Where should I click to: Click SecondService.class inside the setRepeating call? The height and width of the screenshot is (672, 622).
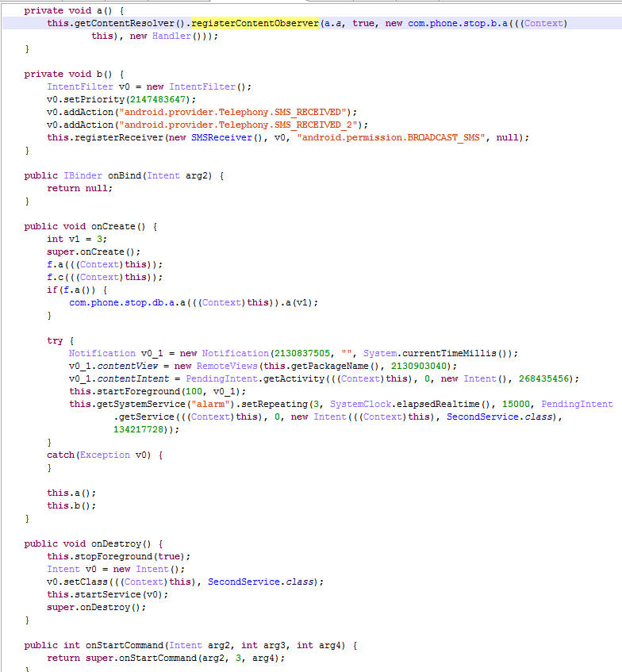pos(503,417)
